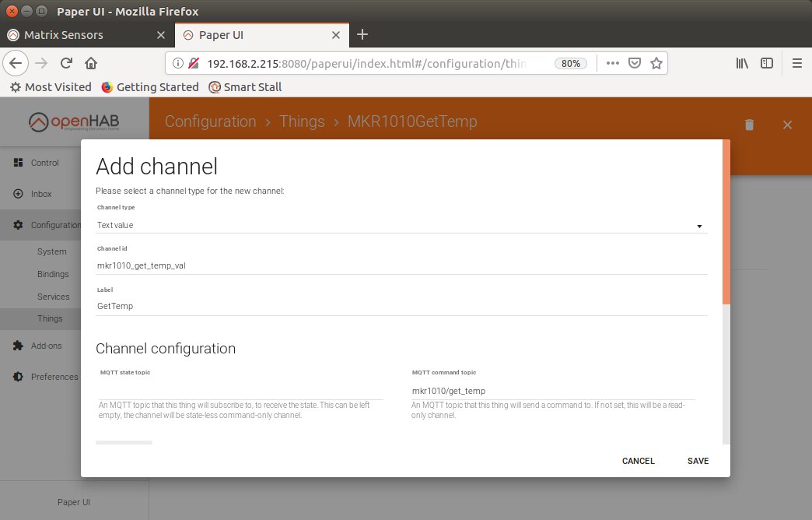The image size is (812, 520).
Task: Save page to Pocket icon
Action: click(635, 63)
